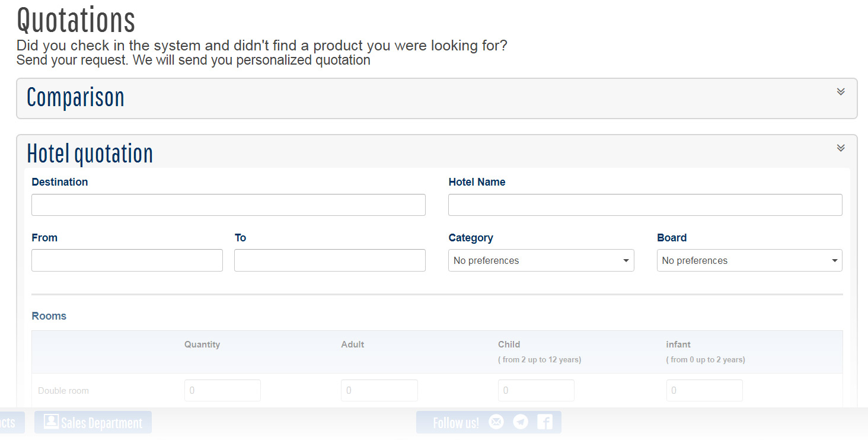This screenshot has height=440, width=868.
Task: Focus the From date field
Action: pos(127,260)
